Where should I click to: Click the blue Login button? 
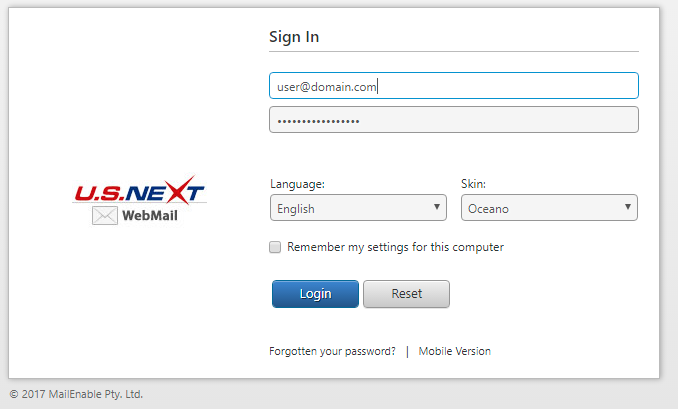point(315,294)
